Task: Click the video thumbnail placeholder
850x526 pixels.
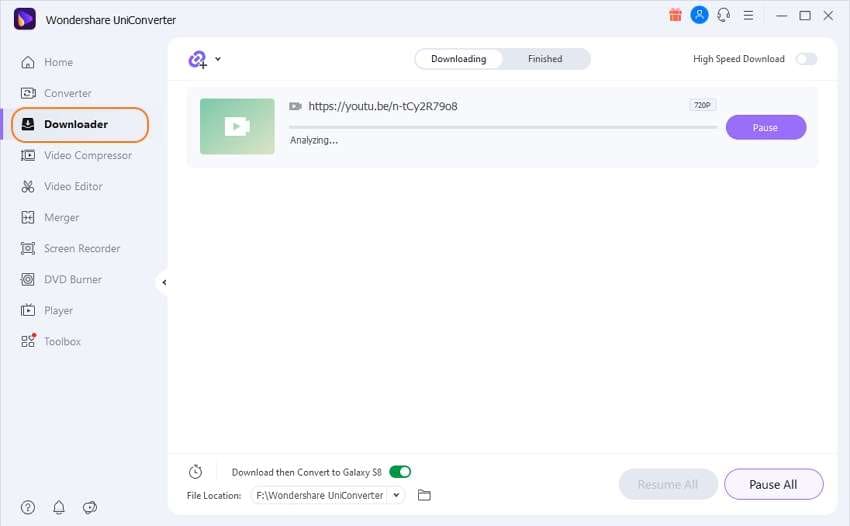Action: pos(237,126)
